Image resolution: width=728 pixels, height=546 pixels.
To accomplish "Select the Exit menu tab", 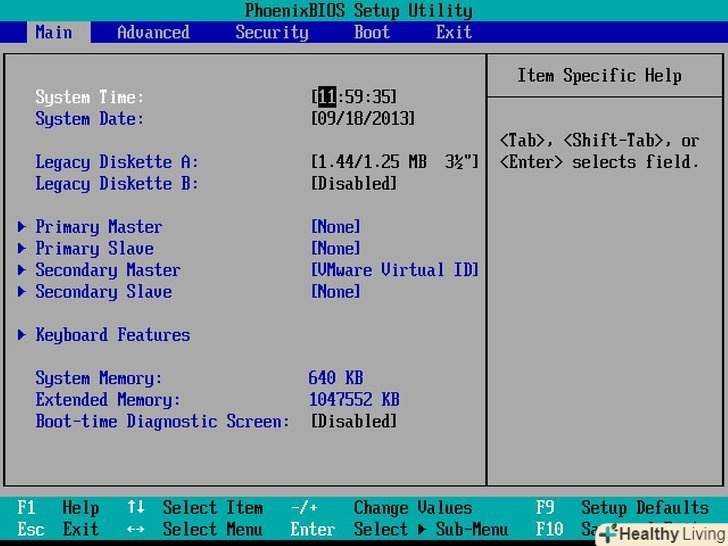I will click(x=454, y=32).
